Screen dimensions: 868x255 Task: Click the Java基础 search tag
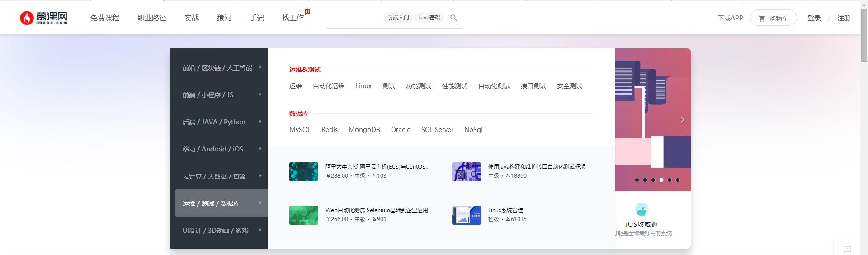point(429,18)
